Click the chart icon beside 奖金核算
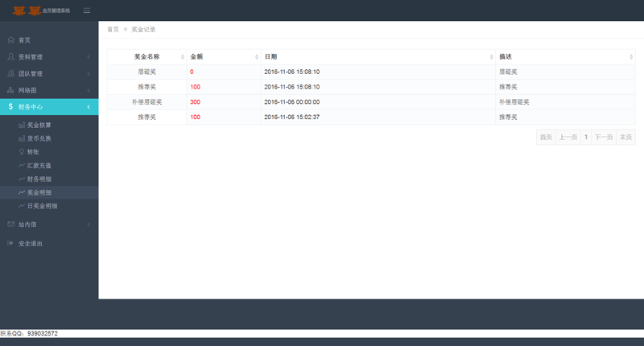This screenshot has height=346, width=644. [22, 125]
